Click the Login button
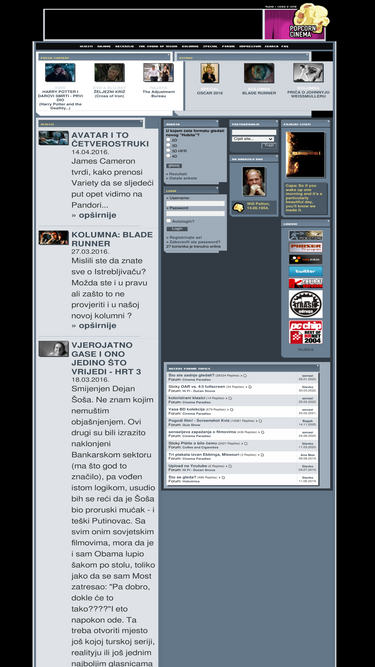Screen dimensions: 375x667 [176, 229]
